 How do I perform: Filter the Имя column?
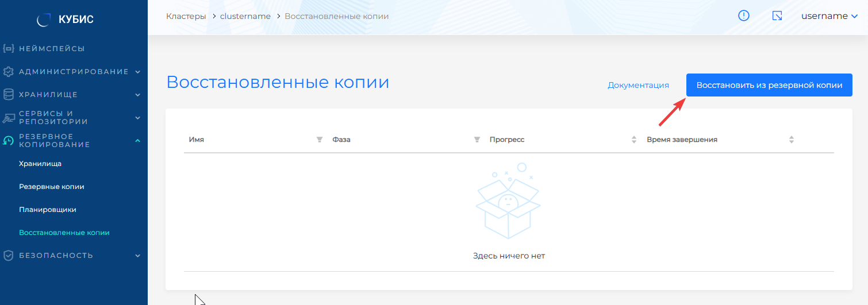tap(320, 140)
